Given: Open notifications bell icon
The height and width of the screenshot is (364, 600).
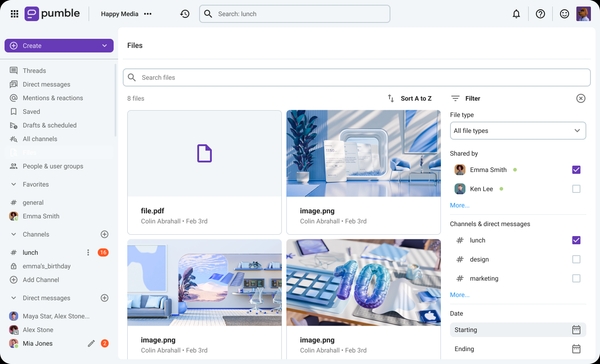Looking at the screenshot, I should coord(516,14).
